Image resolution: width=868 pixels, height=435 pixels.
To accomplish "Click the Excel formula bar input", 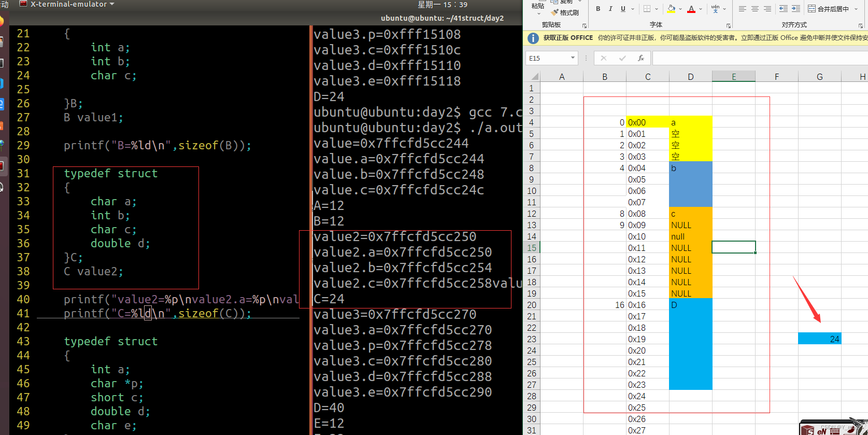I will (x=760, y=58).
